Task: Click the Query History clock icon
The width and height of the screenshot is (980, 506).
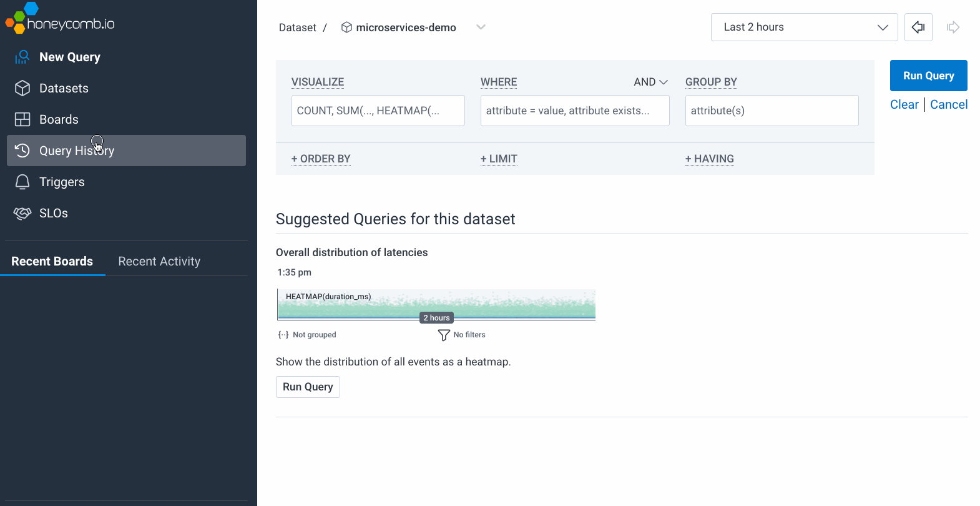Action: (22, 151)
